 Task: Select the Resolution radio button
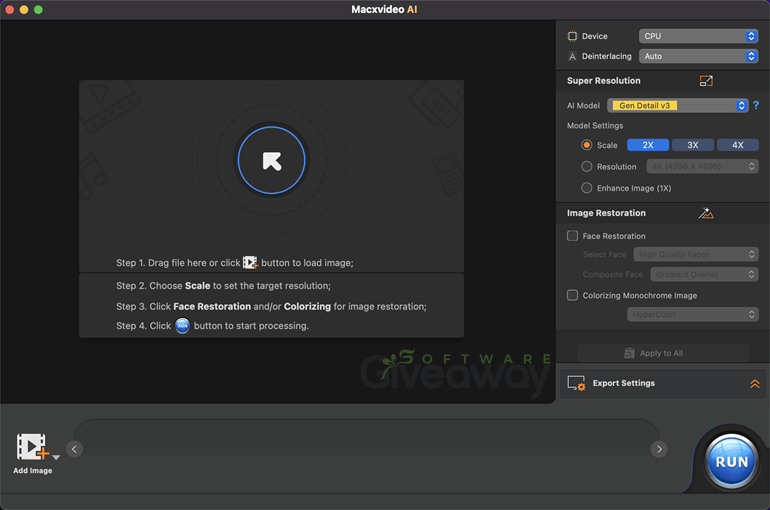[586, 166]
